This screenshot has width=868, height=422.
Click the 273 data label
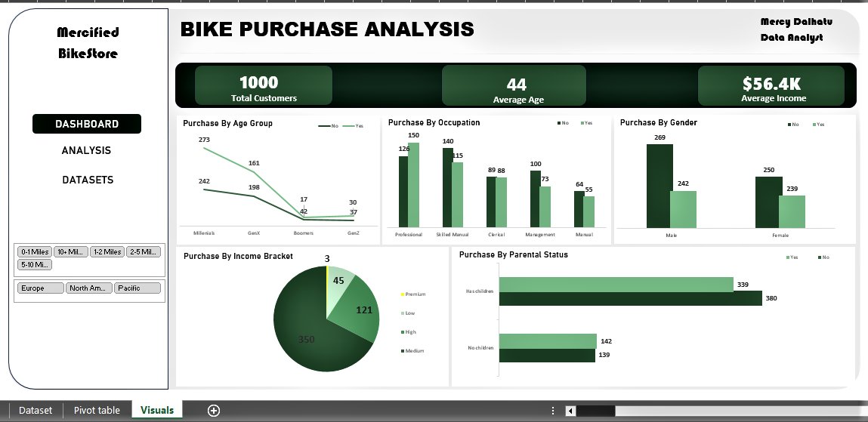pos(204,140)
